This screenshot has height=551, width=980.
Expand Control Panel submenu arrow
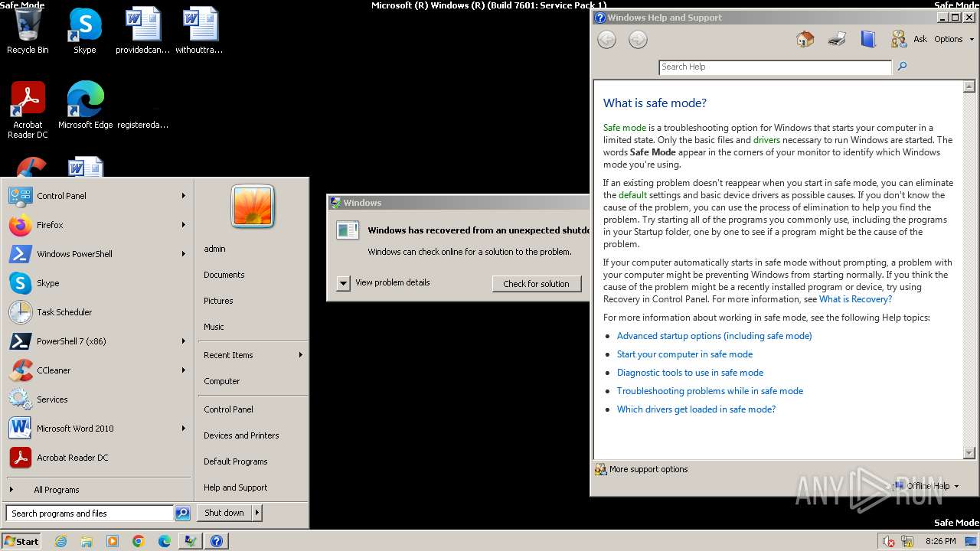click(x=183, y=196)
